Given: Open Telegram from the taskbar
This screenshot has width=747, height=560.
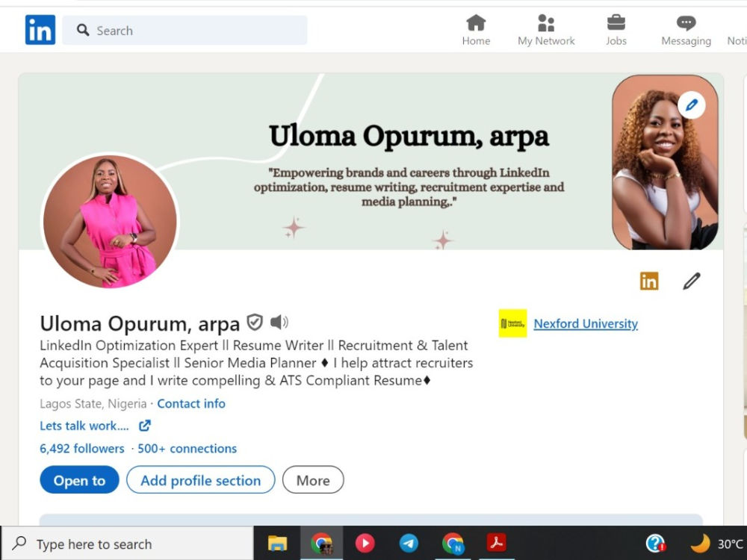Looking at the screenshot, I should tap(409, 543).
